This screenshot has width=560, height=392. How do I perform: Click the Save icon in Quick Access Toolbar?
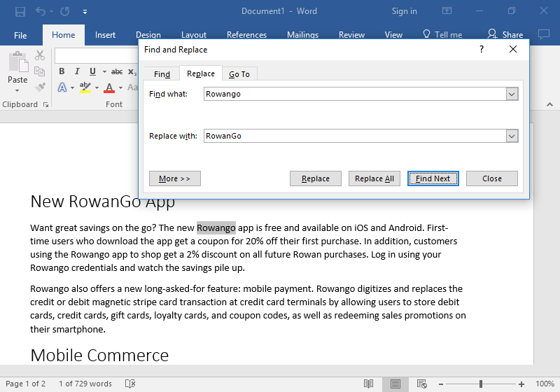point(20,11)
